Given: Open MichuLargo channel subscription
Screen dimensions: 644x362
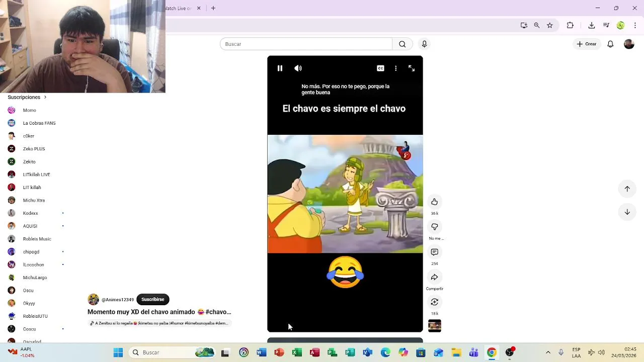Looking at the screenshot, I should (35, 278).
